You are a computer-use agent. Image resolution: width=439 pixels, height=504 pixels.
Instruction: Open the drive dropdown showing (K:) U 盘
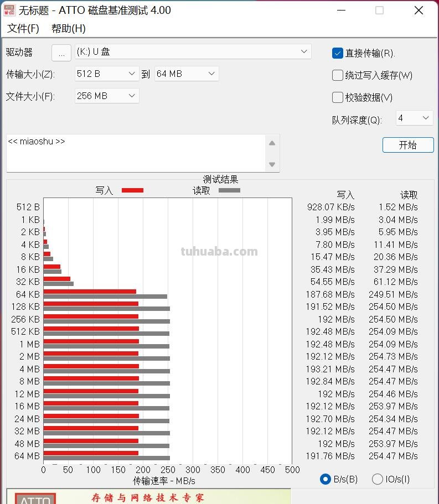coord(193,52)
